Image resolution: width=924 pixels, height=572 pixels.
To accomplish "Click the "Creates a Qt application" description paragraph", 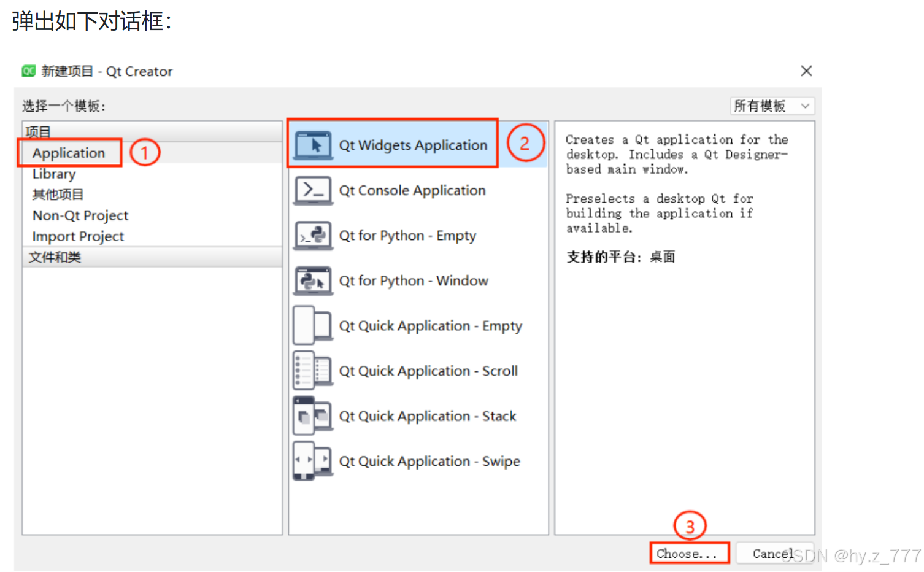I will (x=677, y=155).
